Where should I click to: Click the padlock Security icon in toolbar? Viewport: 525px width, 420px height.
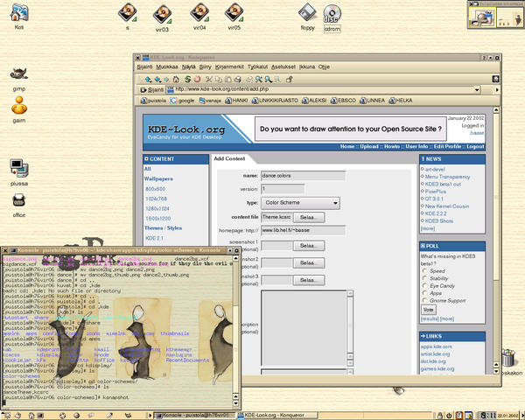tap(290, 80)
